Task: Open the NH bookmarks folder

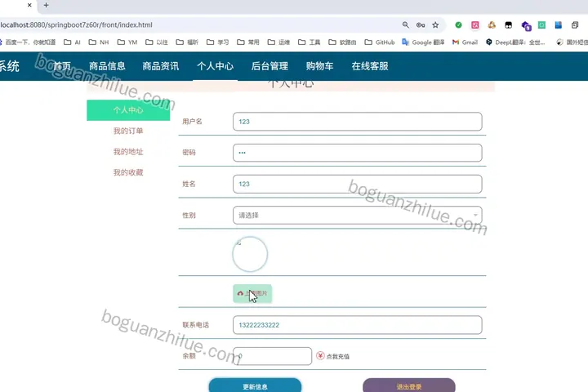Action: pos(99,42)
